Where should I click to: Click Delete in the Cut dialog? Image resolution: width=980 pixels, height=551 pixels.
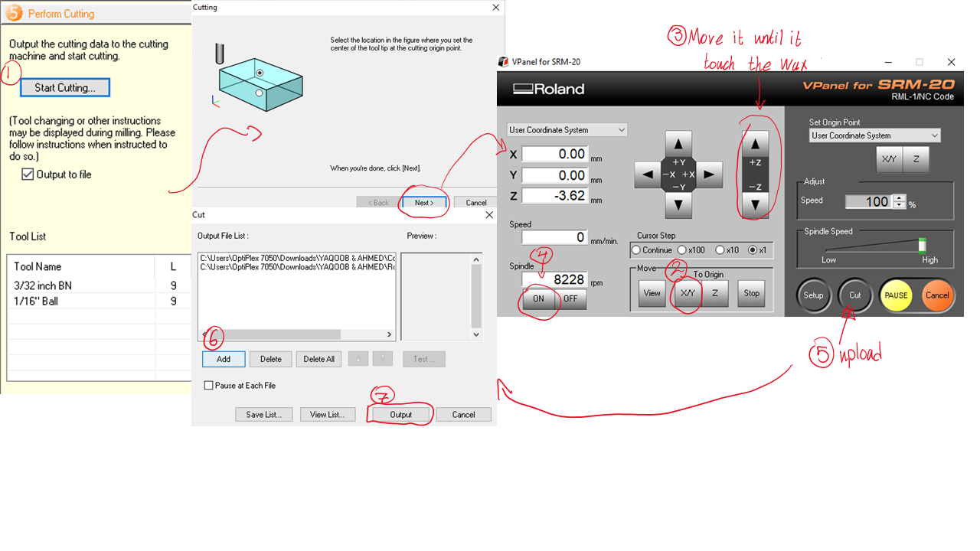pyautogui.click(x=270, y=359)
